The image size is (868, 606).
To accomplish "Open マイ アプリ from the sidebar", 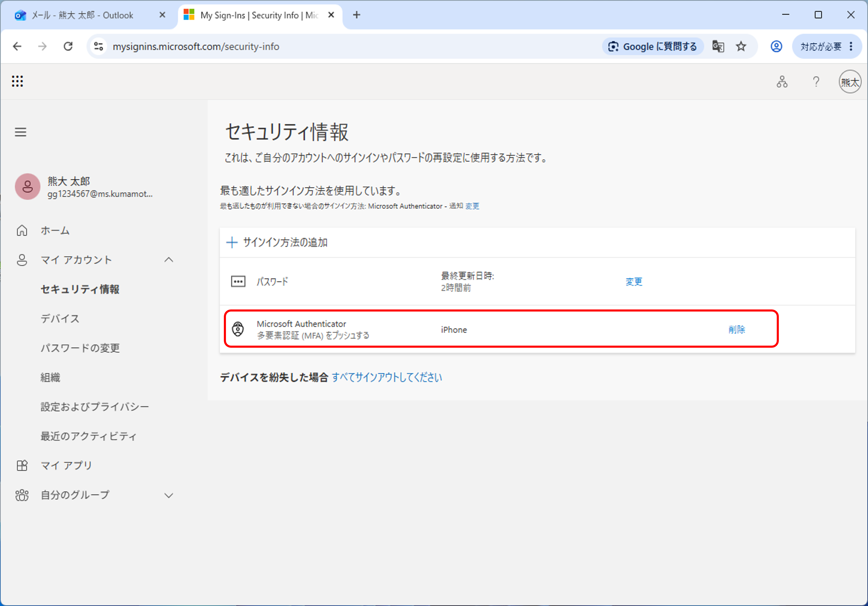I will coord(66,465).
